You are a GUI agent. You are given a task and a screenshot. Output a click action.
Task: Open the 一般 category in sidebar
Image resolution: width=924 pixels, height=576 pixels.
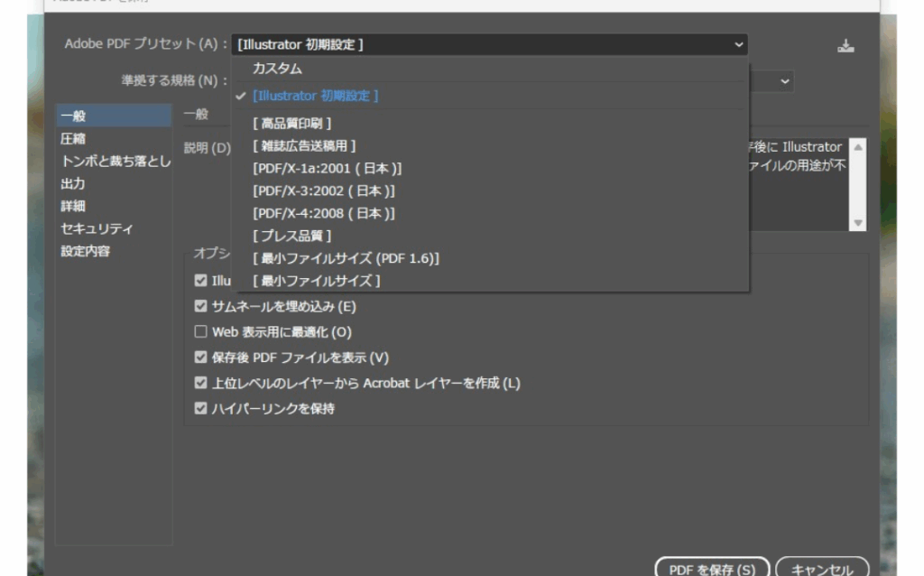click(x=114, y=116)
